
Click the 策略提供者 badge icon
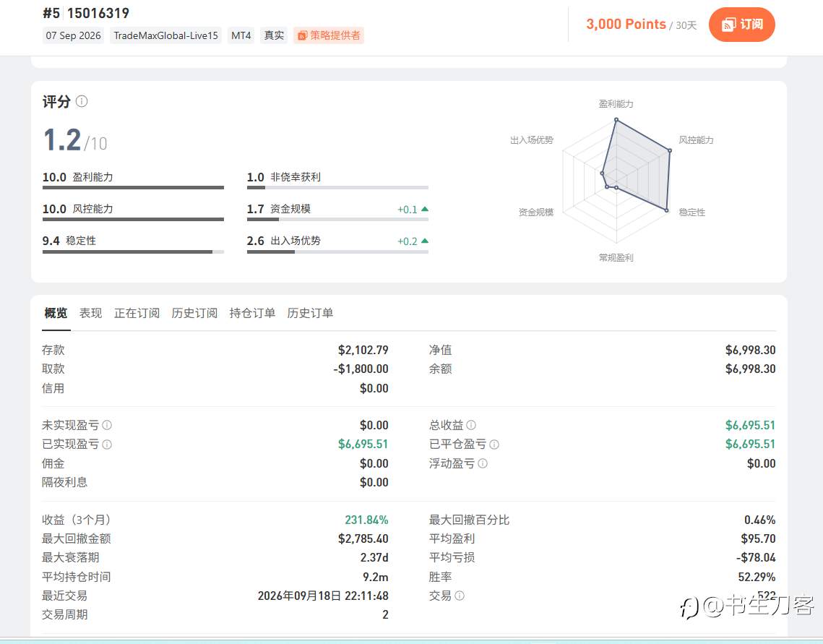(302, 35)
